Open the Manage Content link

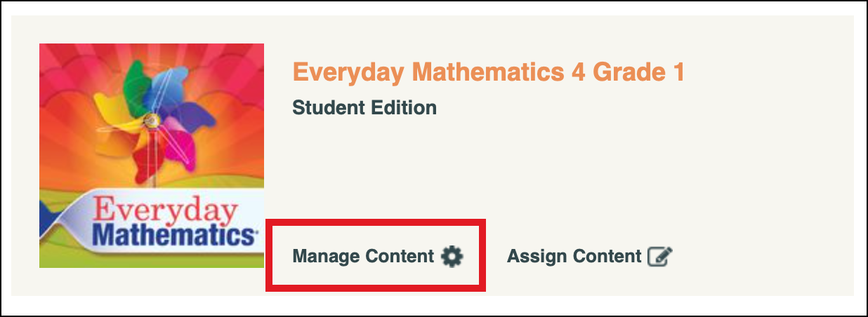364,257
